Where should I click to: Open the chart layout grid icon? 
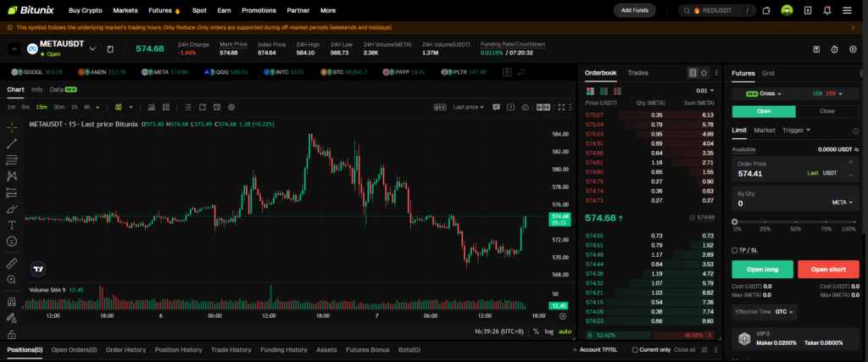coord(167,107)
